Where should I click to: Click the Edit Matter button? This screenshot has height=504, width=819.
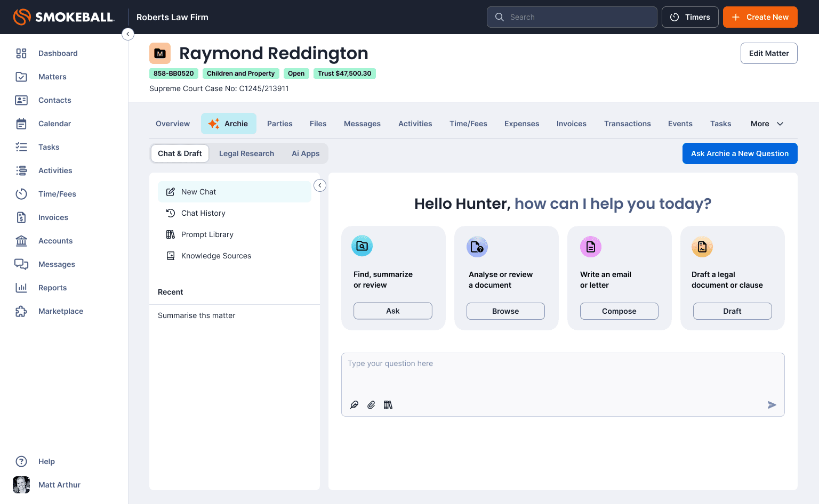click(769, 53)
